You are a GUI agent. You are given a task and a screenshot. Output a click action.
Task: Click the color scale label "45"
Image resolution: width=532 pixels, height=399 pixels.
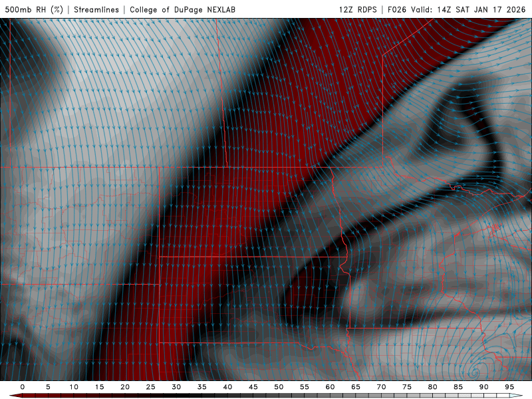coord(253,387)
